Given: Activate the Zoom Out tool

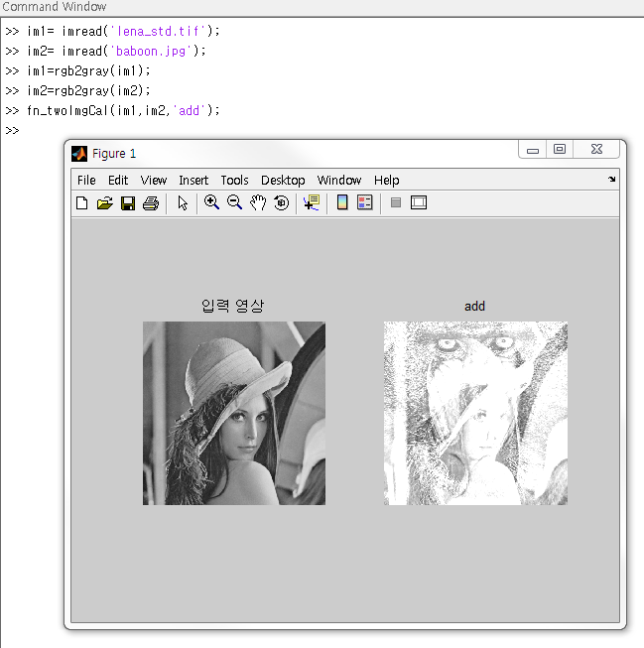Looking at the screenshot, I should (x=234, y=202).
